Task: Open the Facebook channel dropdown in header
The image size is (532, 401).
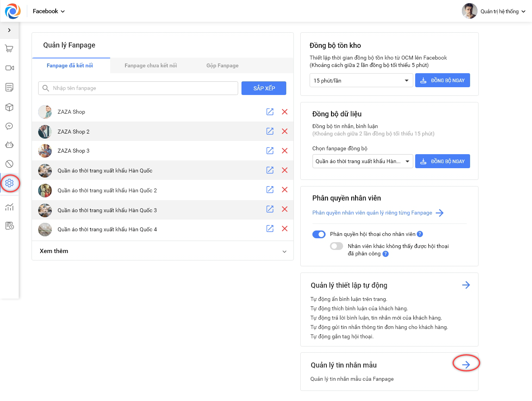Action: click(x=49, y=11)
